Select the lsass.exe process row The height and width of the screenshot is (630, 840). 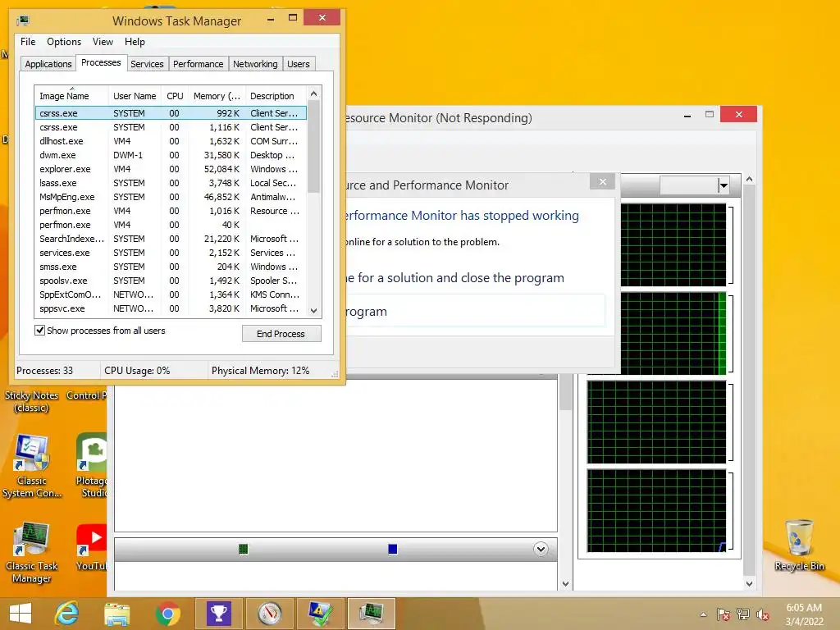(171, 183)
